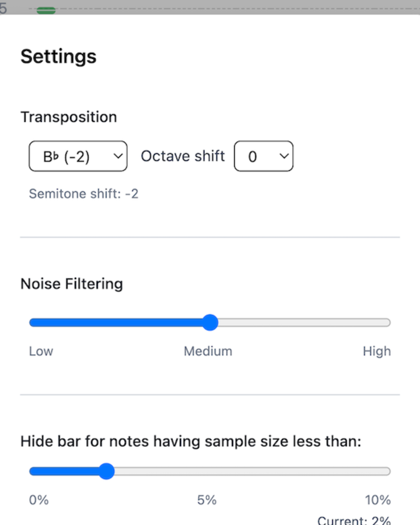Image resolution: width=420 pixels, height=525 pixels.
Task: Click the green drag handle at top
Action: (x=45, y=10)
